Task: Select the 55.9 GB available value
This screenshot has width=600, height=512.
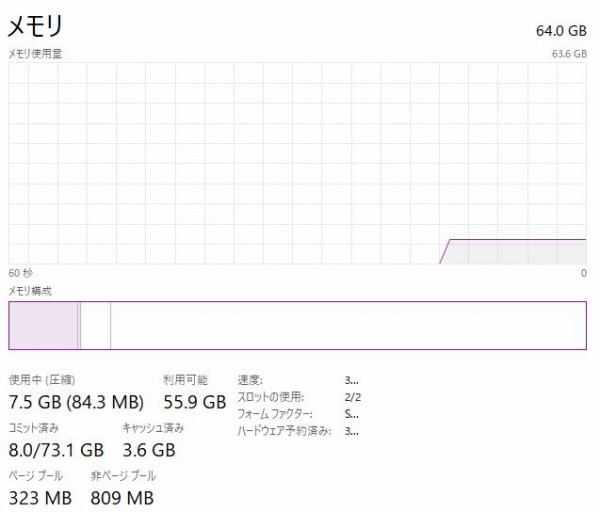Action: coord(194,402)
